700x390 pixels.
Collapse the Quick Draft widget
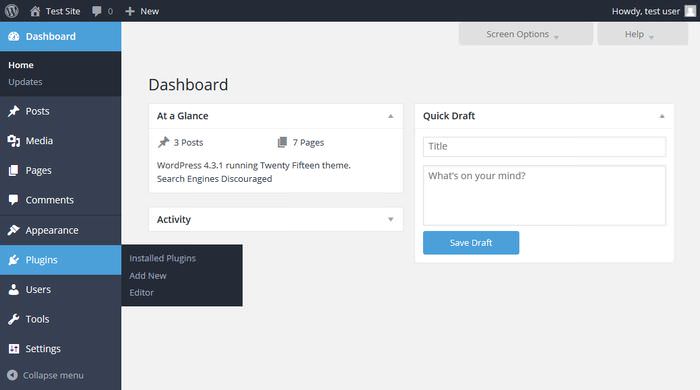[662, 116]
